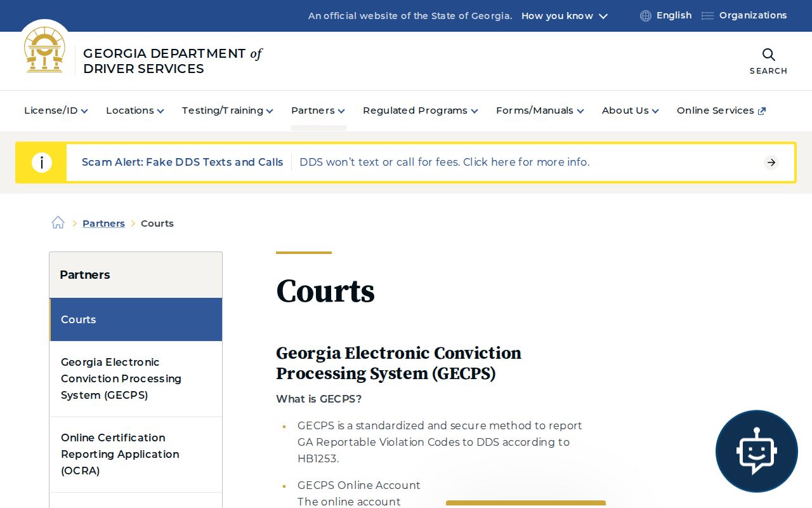This screenshot has height=508, width=812.
Task: Select Courts in sidebar
Action: (136, 319)
